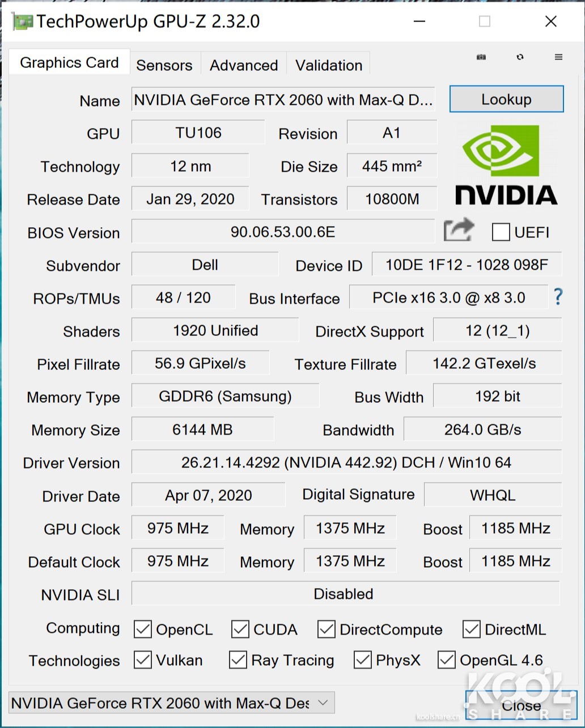Enable the UEFI checkbox
This screenshot has width=585, height=728.
pos(501,232)
